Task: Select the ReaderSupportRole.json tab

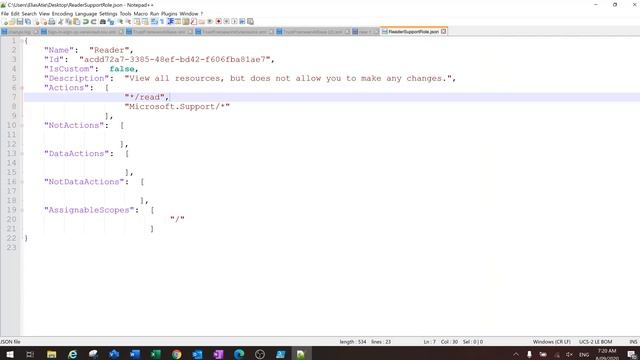Action: click(413, 31)
